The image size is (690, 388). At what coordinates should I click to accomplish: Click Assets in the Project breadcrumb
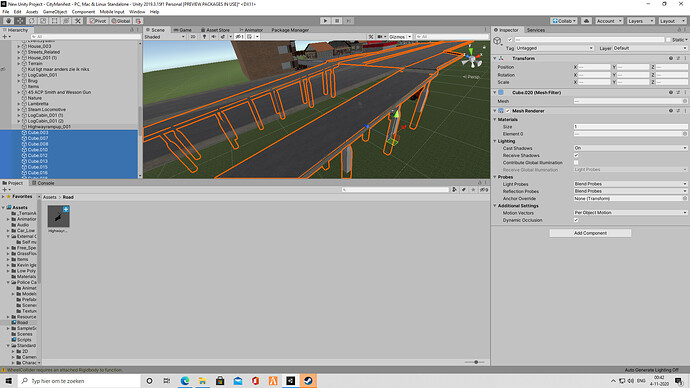[x=50, y=198]
